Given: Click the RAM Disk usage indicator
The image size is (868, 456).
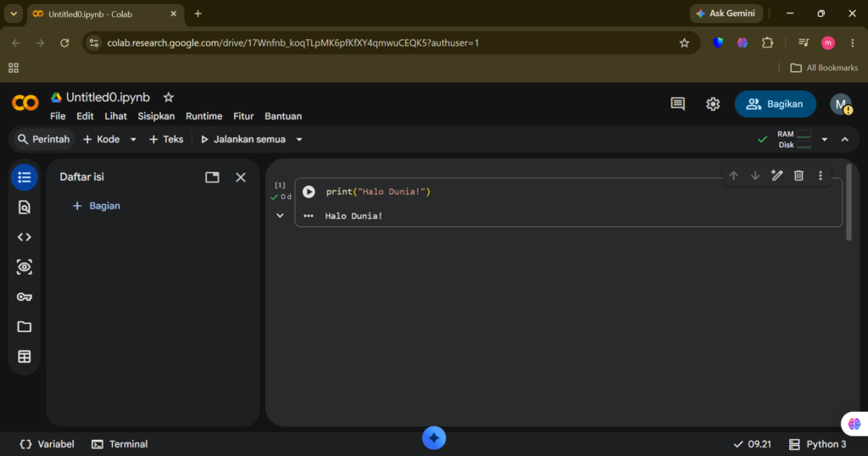Looking at the screenshot, I should pos(793,140).
